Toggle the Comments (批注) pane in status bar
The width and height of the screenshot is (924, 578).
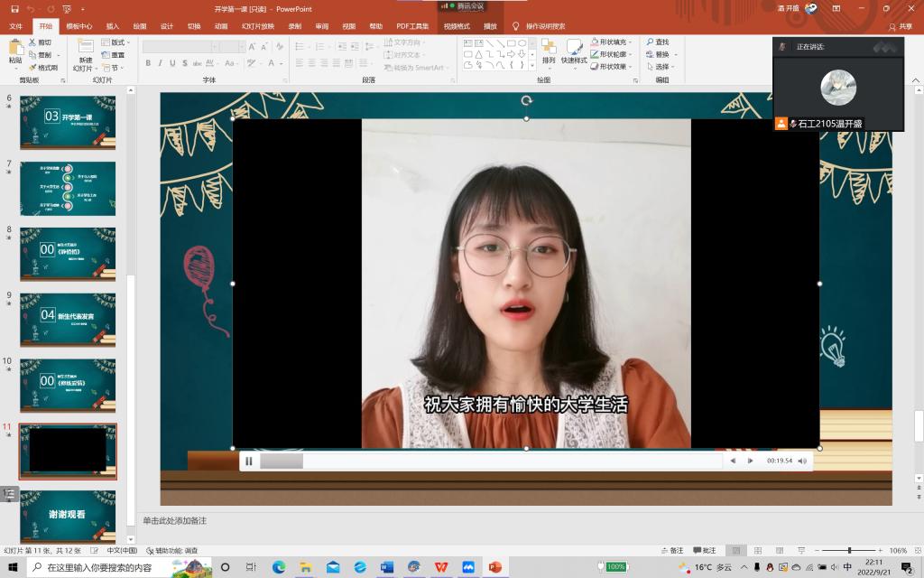click(705, 550)
